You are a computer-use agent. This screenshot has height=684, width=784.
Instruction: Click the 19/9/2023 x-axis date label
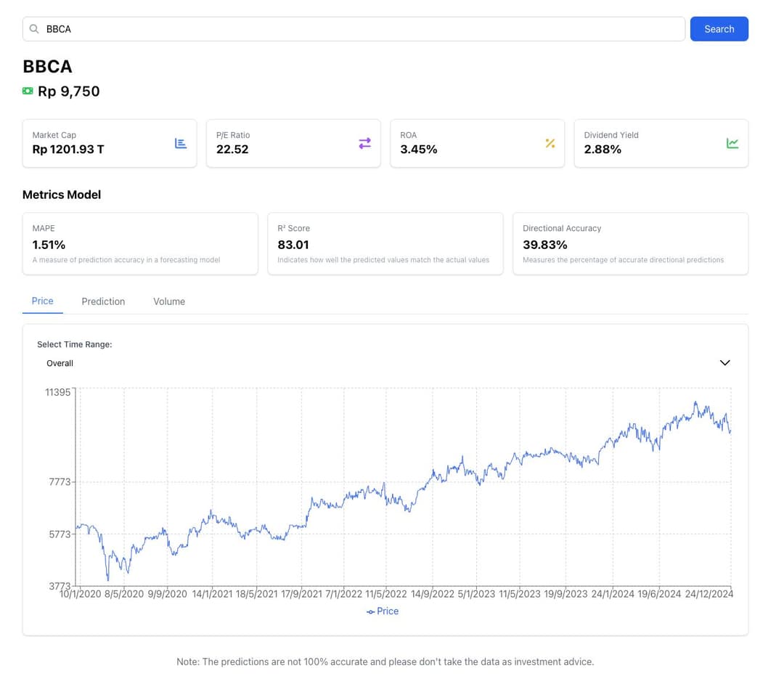pos(565,594)
